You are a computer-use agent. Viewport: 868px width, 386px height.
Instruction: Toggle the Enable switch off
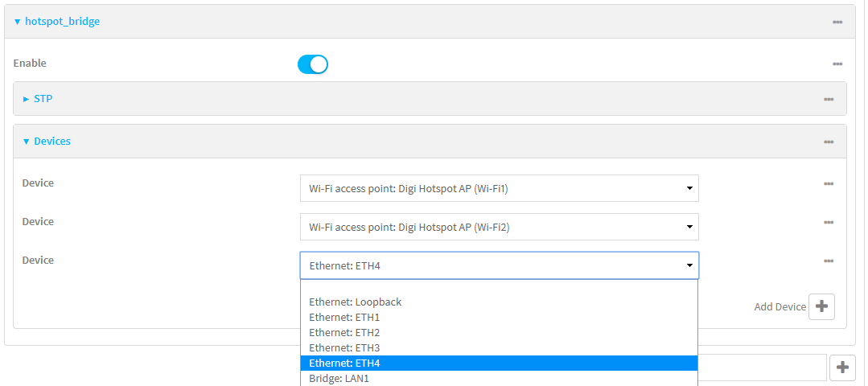coord(313,64)
